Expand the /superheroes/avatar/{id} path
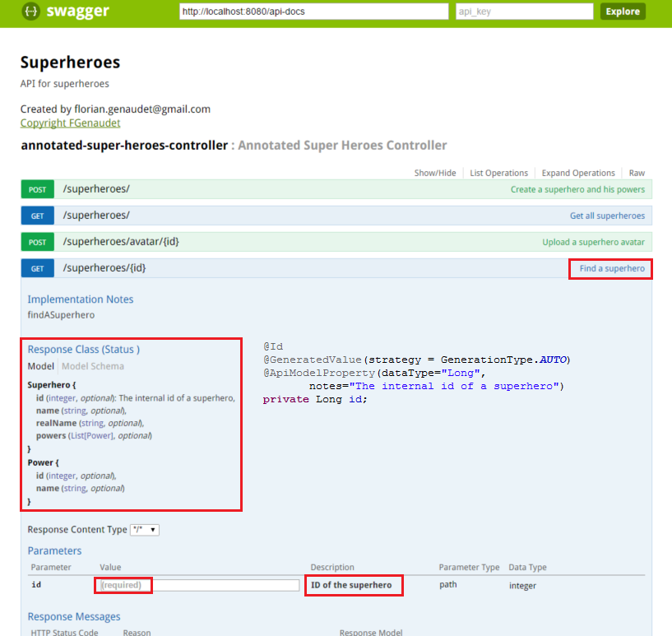This screenshot has width=672, height=636. [121, 242]
